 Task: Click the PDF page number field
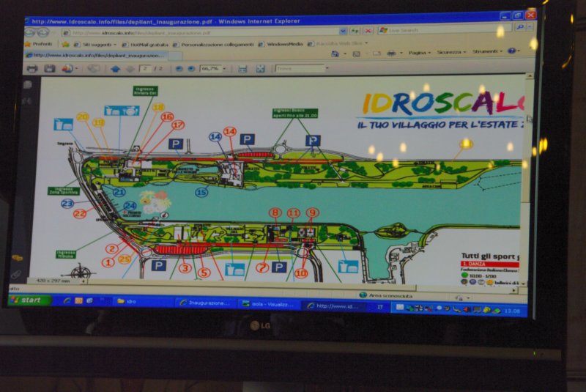[144, 69]
